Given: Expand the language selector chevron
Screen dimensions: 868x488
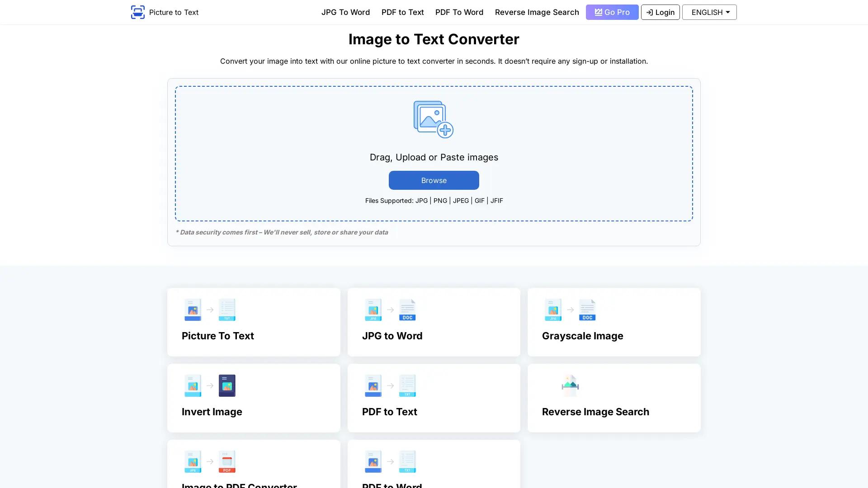Looking at the screenshot, I should click(x=727, y=12).
